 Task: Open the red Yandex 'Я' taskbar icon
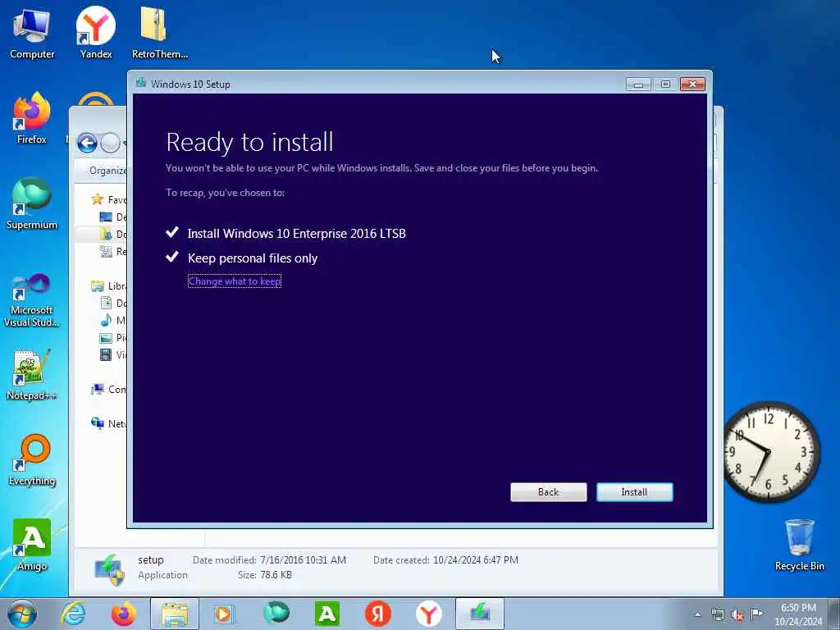click(x=377, y=614)
